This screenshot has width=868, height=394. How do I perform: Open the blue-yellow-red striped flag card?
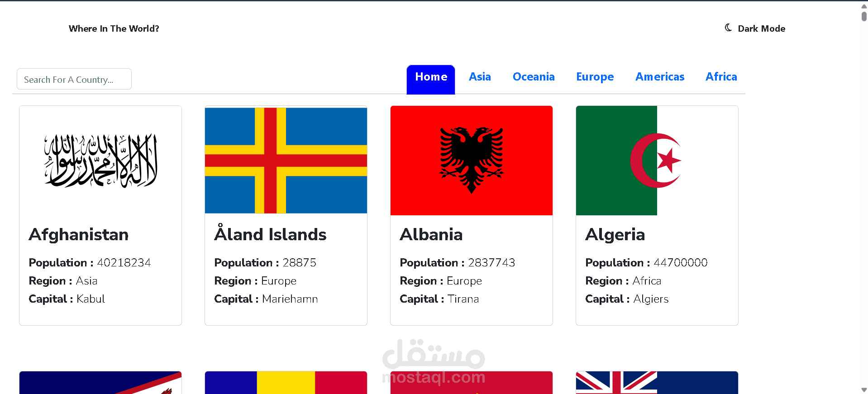(x=286, y=382)
